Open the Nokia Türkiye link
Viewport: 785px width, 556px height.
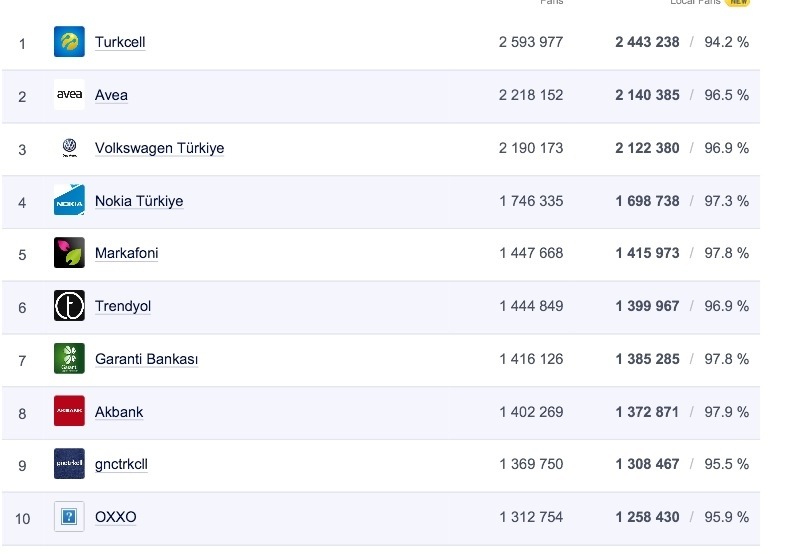pyautogui.click(x=139, y=201)
